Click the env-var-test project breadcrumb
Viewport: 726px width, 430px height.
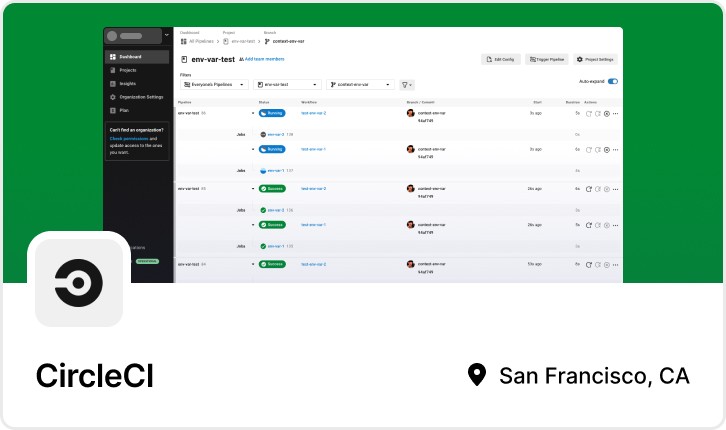tap(239, 41)
